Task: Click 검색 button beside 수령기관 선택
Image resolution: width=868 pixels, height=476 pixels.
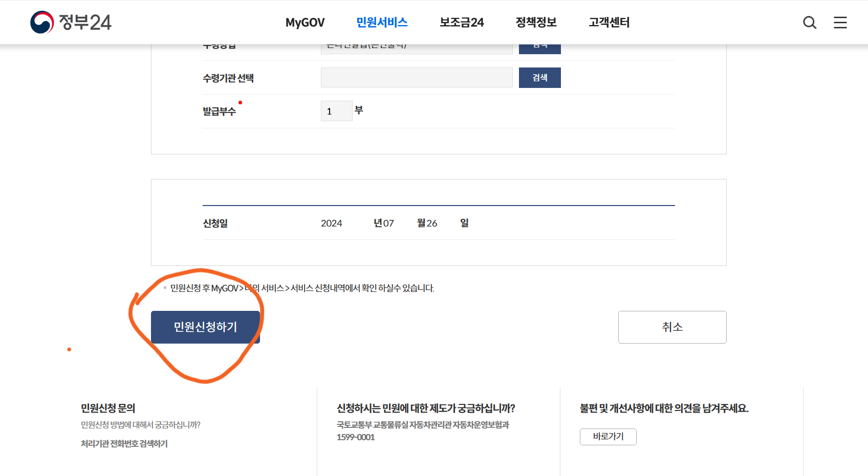Action: [540, 78]
